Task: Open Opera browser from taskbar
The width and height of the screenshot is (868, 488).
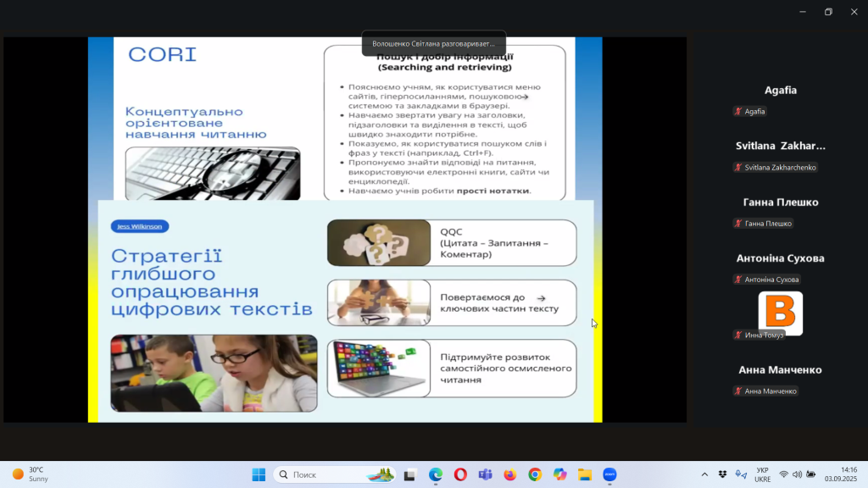Action: (x=460, y=474)
